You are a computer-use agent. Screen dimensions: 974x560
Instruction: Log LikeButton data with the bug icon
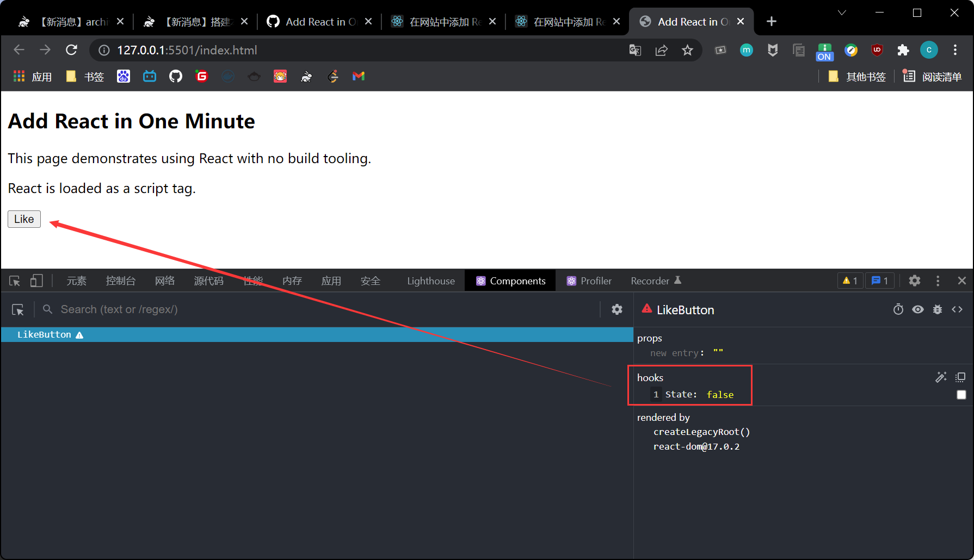(937, 309)
